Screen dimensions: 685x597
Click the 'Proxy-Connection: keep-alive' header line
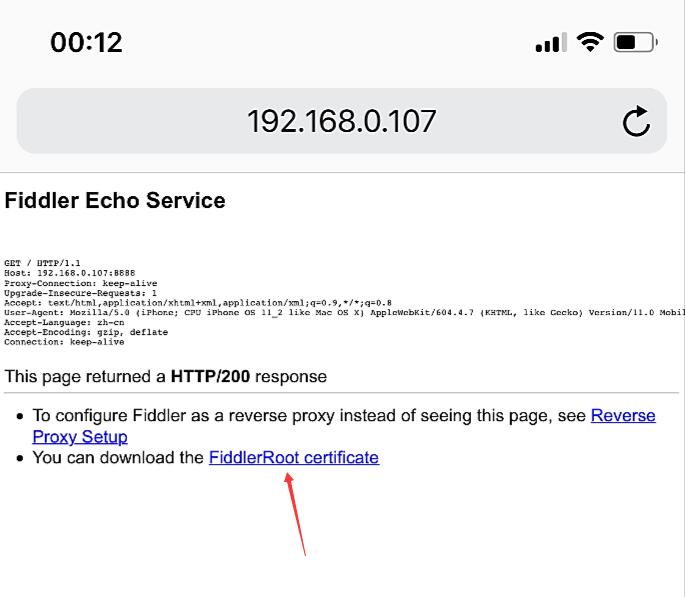[x=80, y=283]
